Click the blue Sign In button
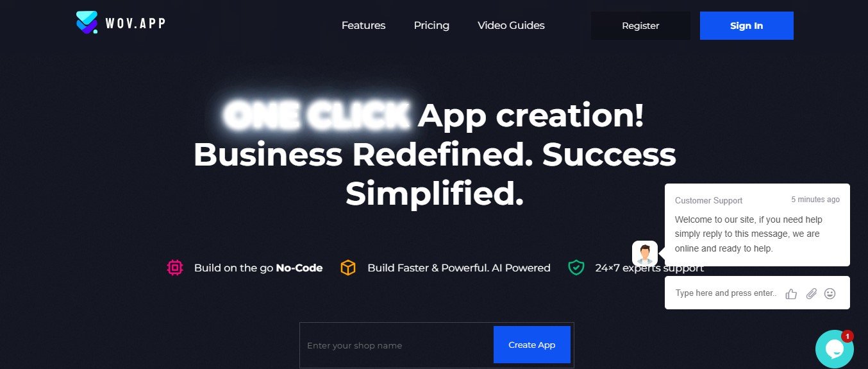 [747, 26]
